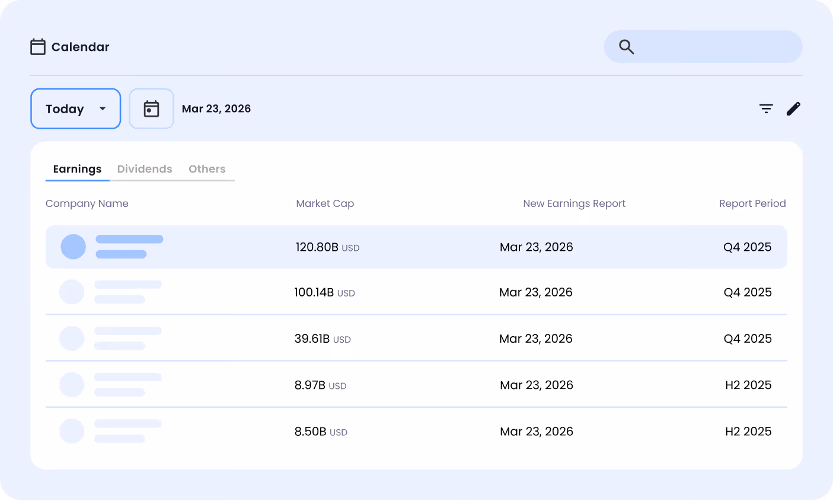Image resolution: width=833 pixels, height=504 pixels.
Task: Click the Company Name column header
Action: tap(87, 203)
